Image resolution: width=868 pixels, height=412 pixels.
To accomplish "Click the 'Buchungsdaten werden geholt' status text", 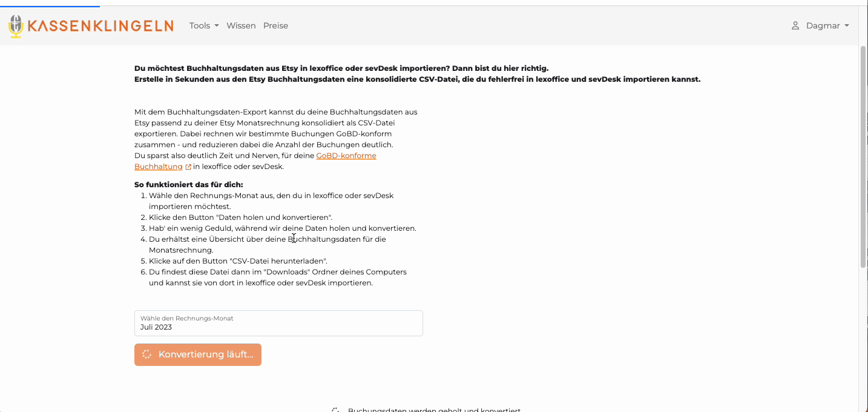I will tap(434, 410).
